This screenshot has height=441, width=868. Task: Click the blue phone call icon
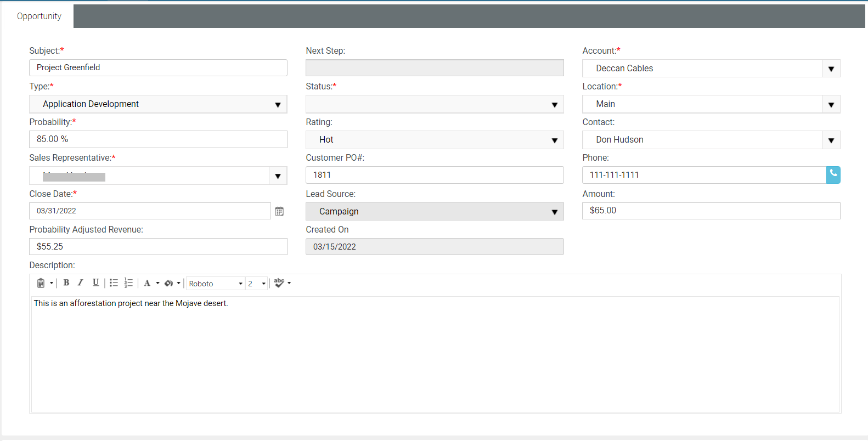833,175
